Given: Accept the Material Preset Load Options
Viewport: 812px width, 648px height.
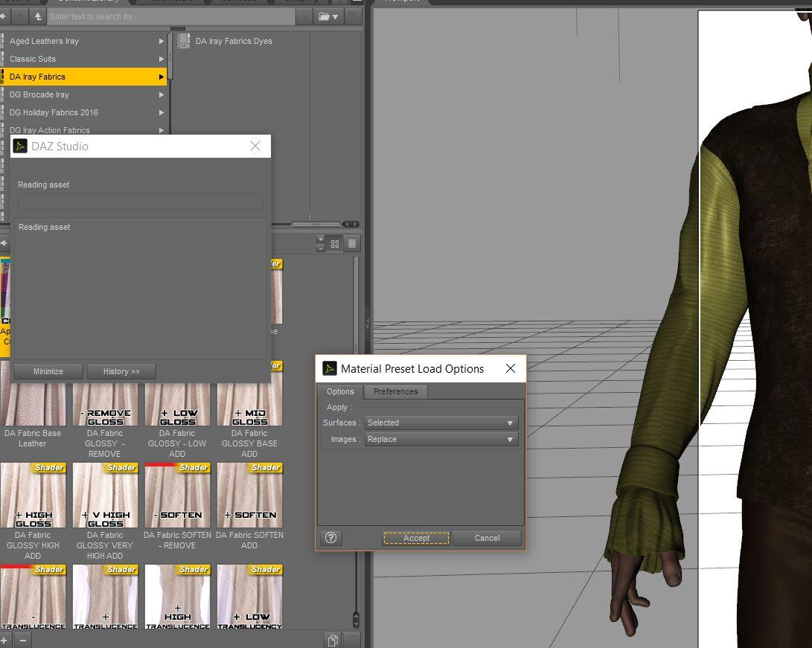Looking at the screenshot, I should tap(416, 539).
